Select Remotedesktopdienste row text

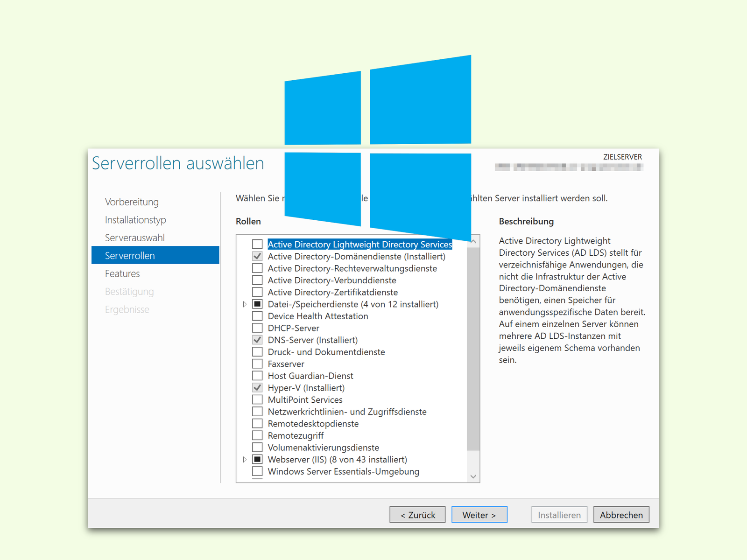pyautogui.click(x=313, y=423)
